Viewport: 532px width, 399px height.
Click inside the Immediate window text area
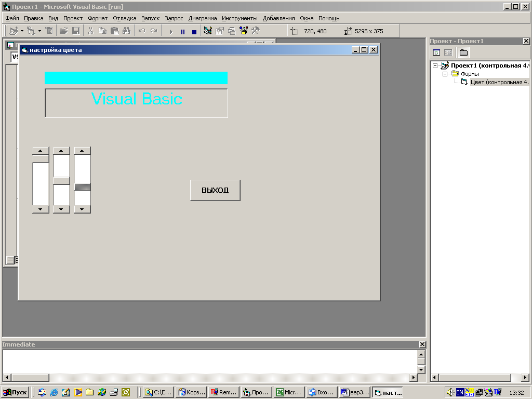coord(210,362)
